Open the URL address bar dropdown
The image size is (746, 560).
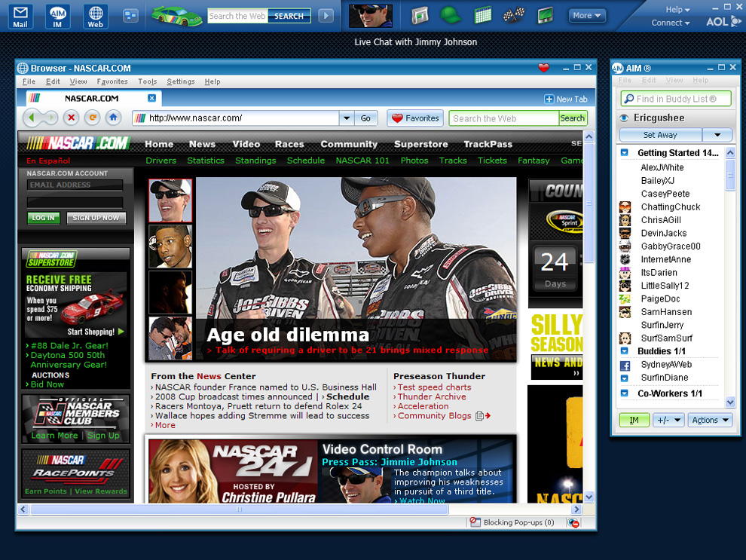click(x=347, y=118)
